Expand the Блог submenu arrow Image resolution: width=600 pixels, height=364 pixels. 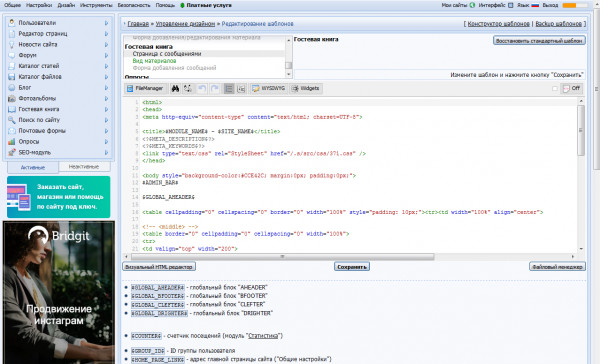click(106, 88)
